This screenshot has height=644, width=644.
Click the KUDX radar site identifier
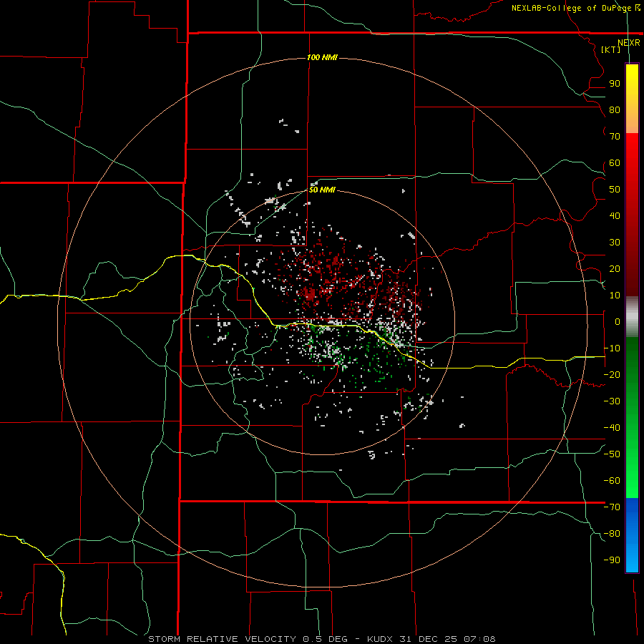point(380,639)
